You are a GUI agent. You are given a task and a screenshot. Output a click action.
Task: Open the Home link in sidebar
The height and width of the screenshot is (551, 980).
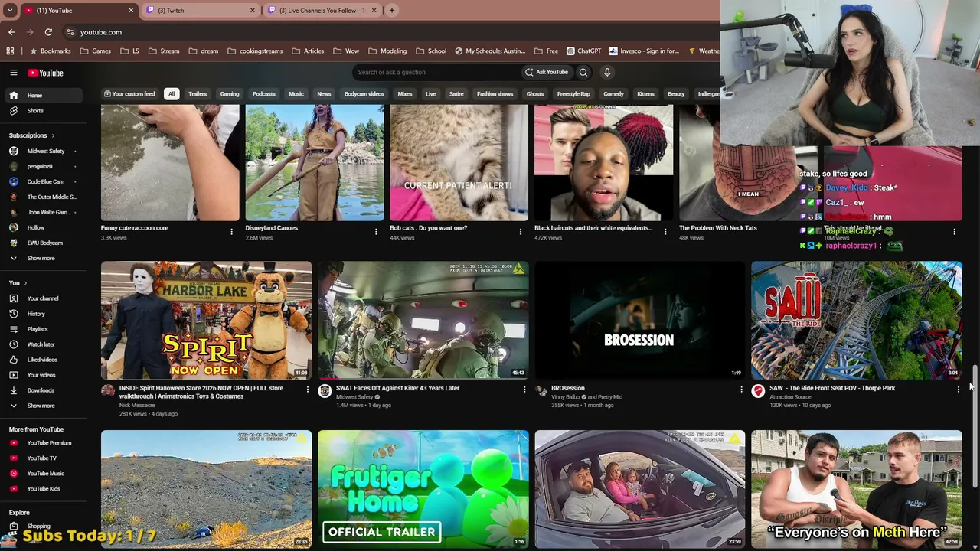pyautogui.click(x=43, y=95)
